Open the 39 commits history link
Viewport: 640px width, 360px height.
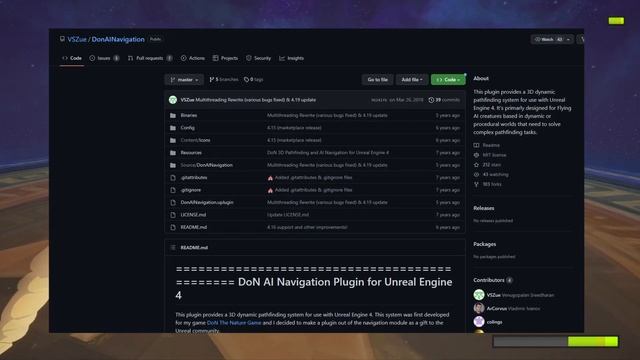click(444, 100)
